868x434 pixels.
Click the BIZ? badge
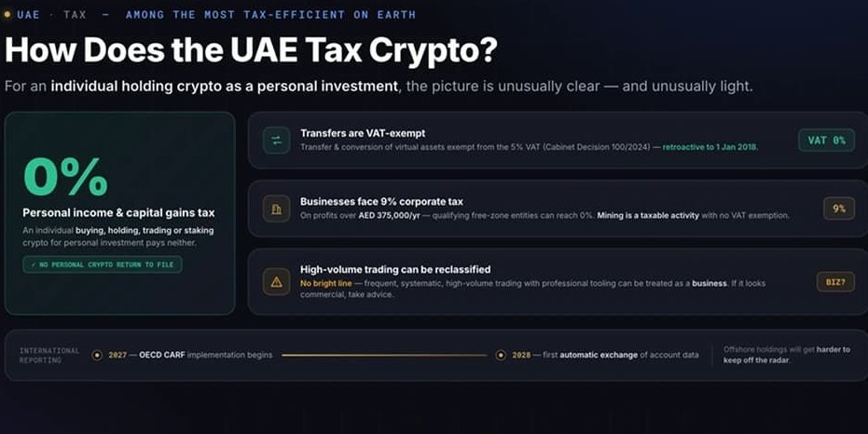(835, 282)
